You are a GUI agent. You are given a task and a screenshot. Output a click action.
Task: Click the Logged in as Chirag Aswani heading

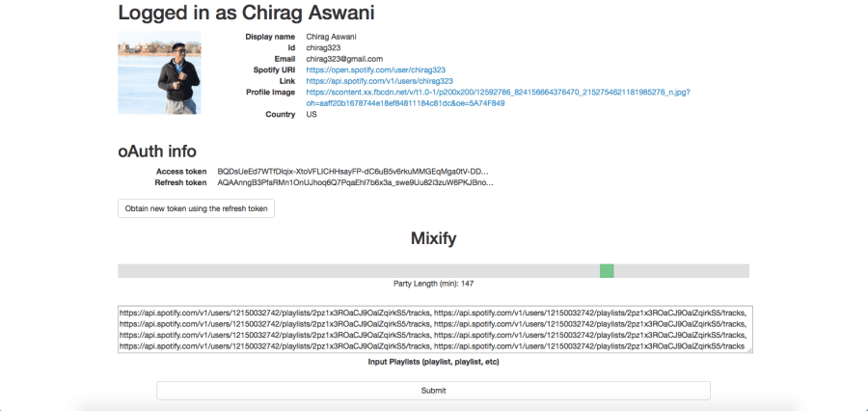click(x=246, y=13)
